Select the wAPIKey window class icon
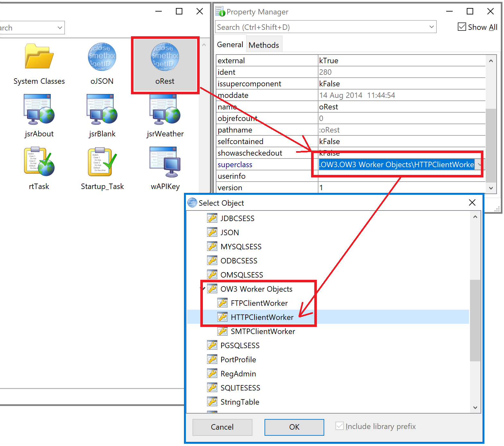 pyautogui.click(x=165, y=162)
